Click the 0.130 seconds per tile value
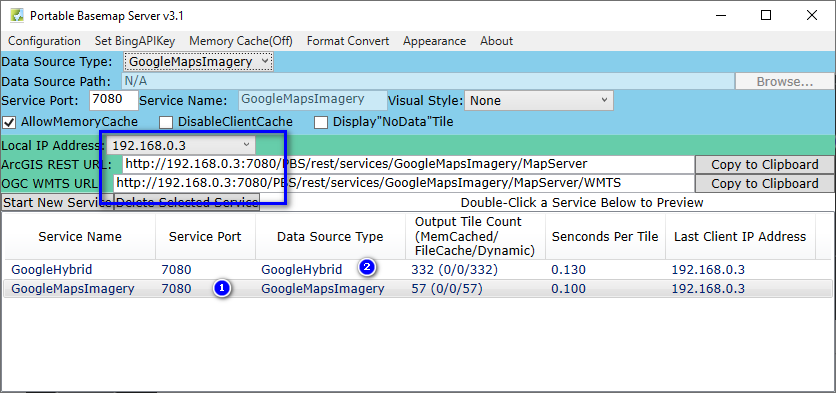The image size is (836, 393). click(568, 270)
